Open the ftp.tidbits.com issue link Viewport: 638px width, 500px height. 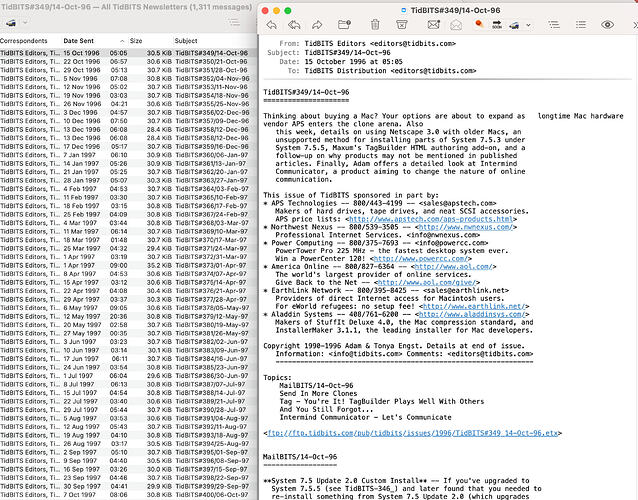click(x=413, y=433)
